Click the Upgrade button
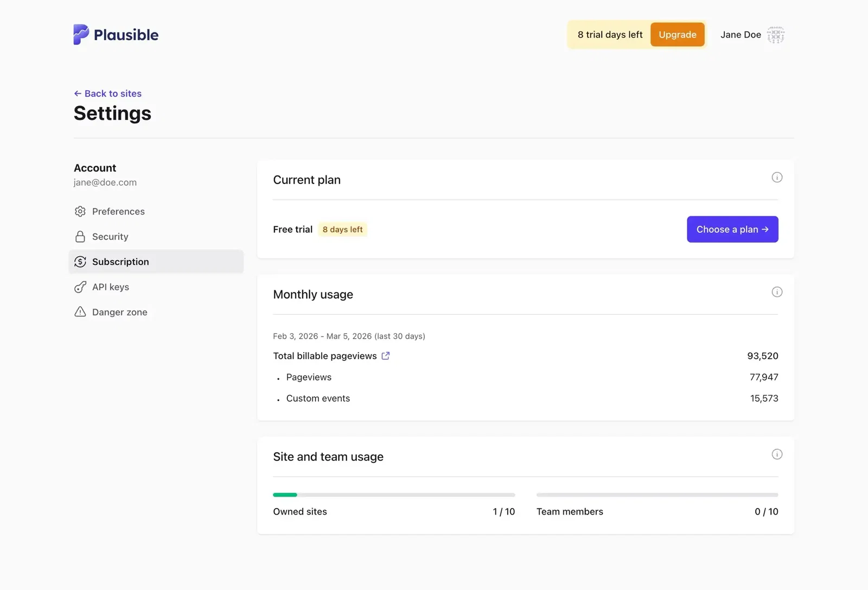This screenshot has height=590, width=868. point(677,34)
